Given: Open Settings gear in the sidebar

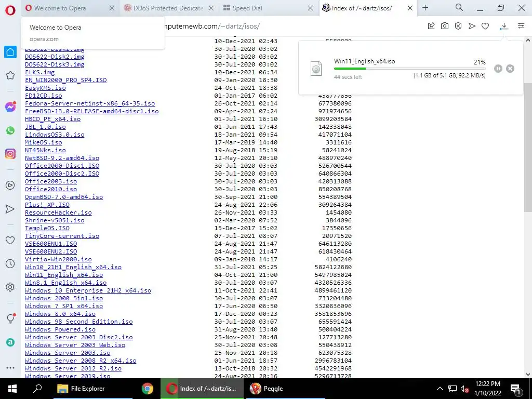Looking at the screenshot, I should 10,287.
